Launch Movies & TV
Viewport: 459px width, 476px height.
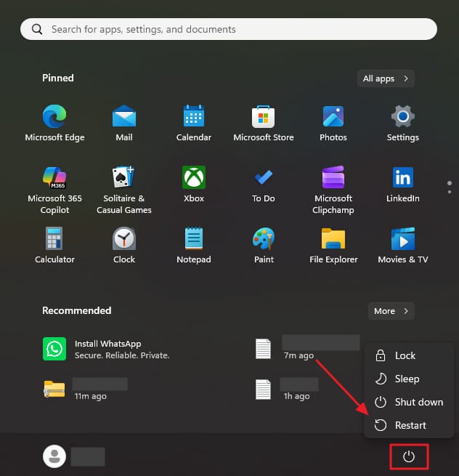click(x=402, y=246)
